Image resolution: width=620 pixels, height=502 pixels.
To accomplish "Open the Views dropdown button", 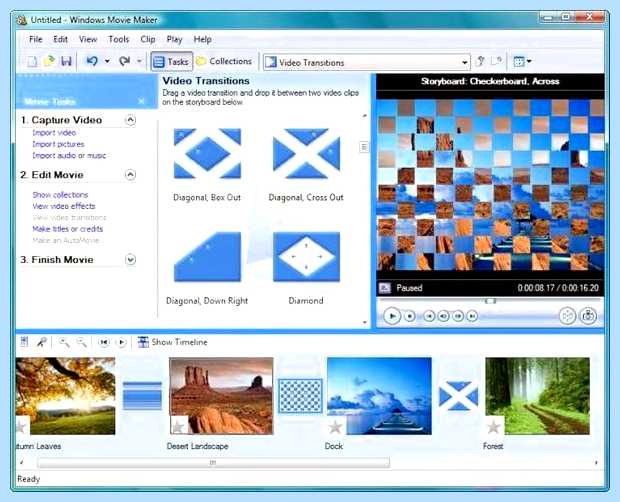I will tap(522, 61).
